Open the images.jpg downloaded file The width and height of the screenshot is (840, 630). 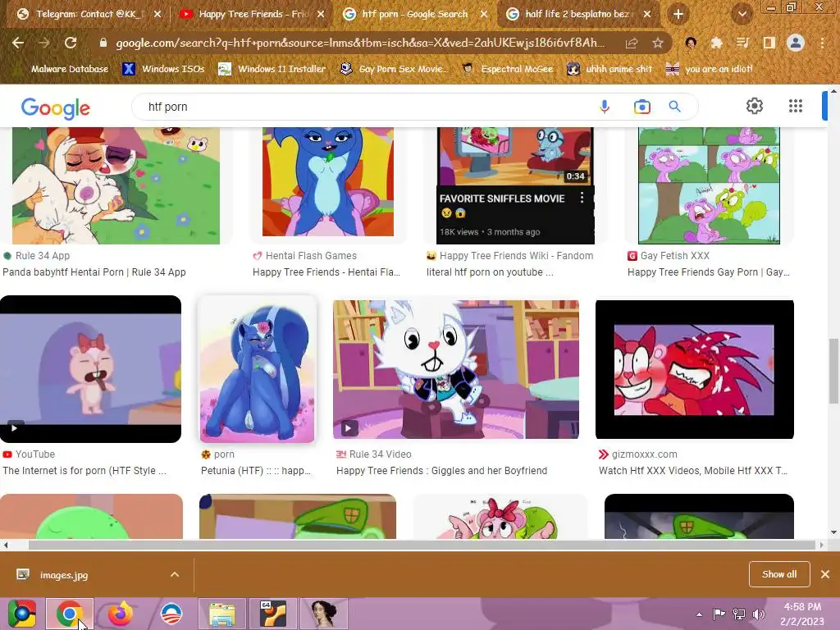[63, 575]
